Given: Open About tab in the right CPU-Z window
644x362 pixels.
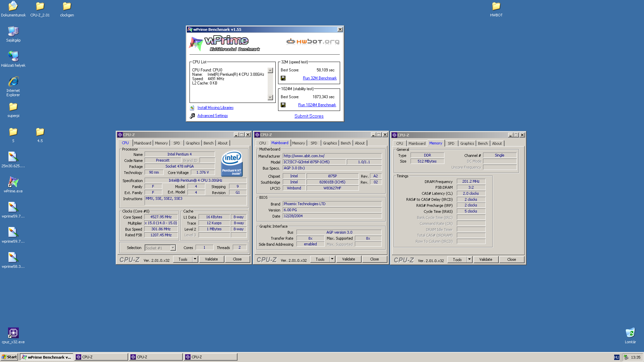Looking at the screenshot, I should (497, 143).
